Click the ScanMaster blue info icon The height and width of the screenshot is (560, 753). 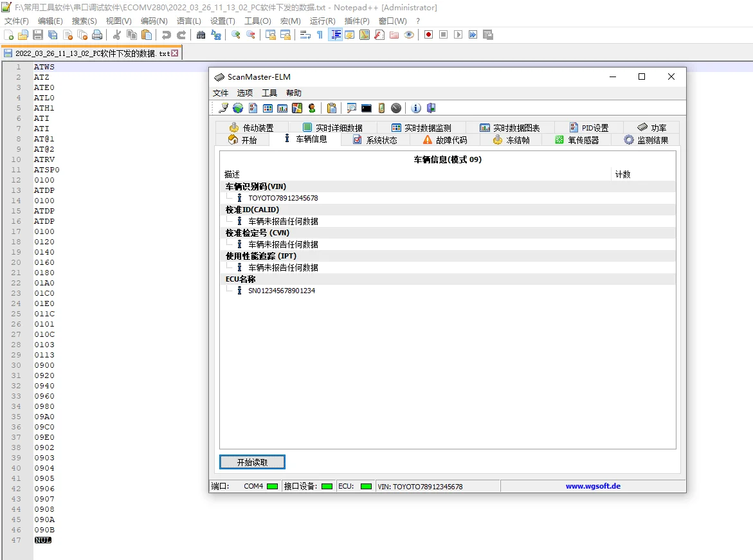pyautogui.click(x=416, y=108)
